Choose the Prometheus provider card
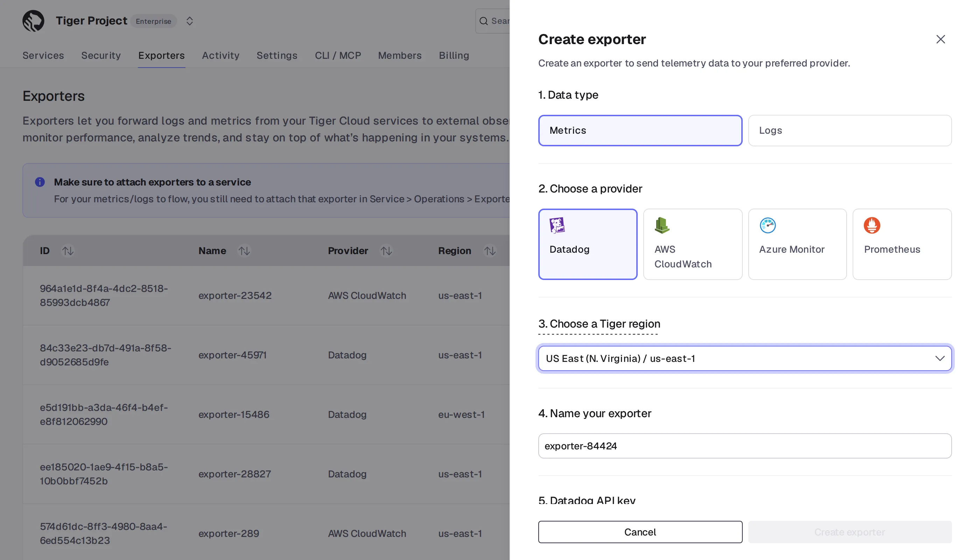Viewport: 980px width, 560px height. (902, 244)
